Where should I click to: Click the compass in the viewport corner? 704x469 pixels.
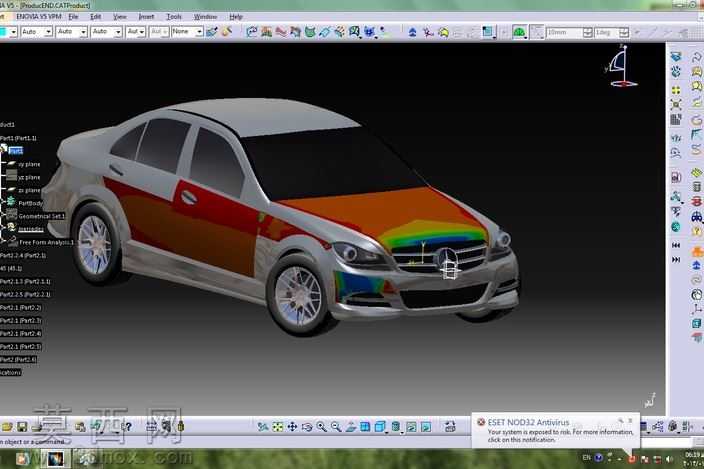622,66
